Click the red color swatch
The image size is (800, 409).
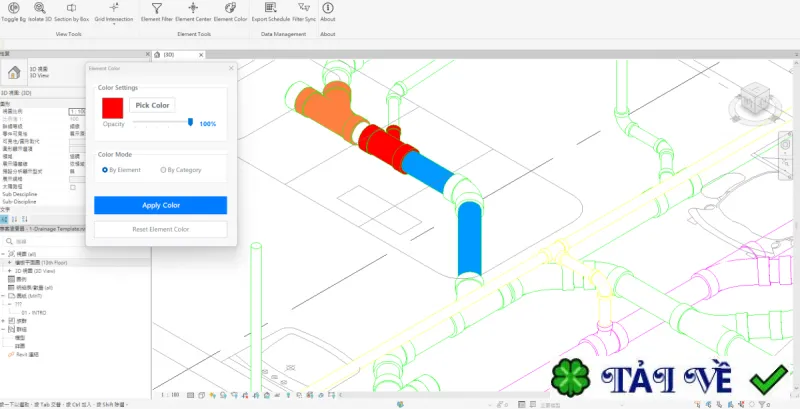click(x=113, y=108)
